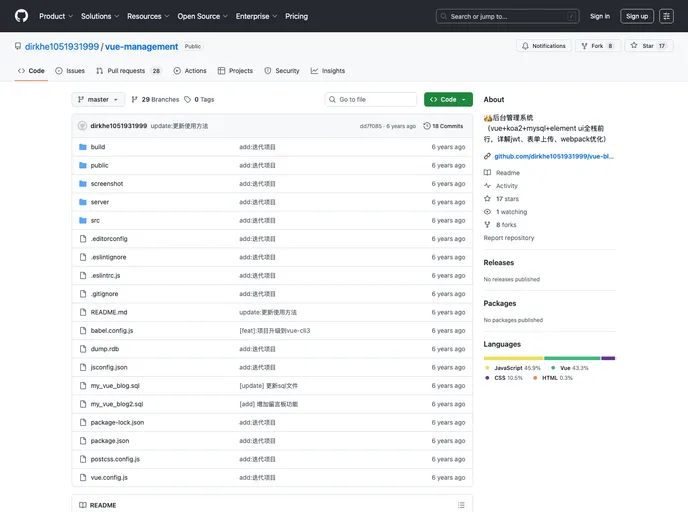View the 1 watching link
Viewport: 688px width, 512px height.
(511, 212)
